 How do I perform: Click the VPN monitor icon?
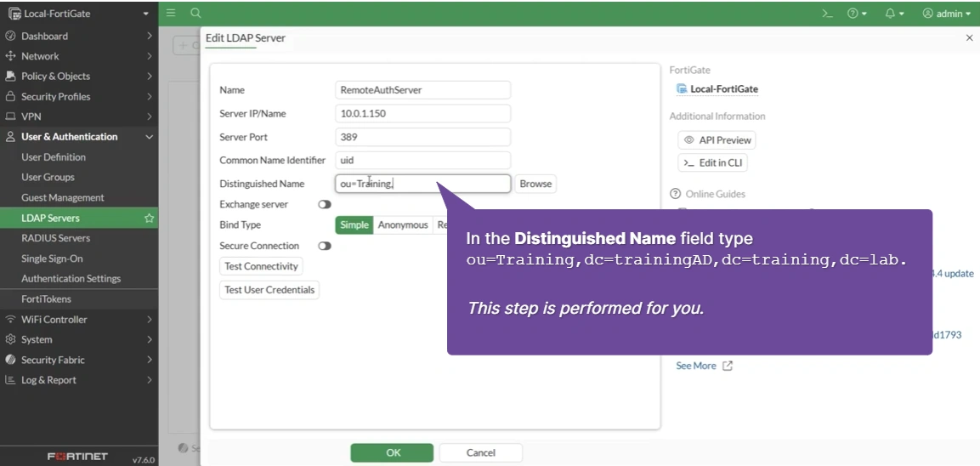point(10,116)
